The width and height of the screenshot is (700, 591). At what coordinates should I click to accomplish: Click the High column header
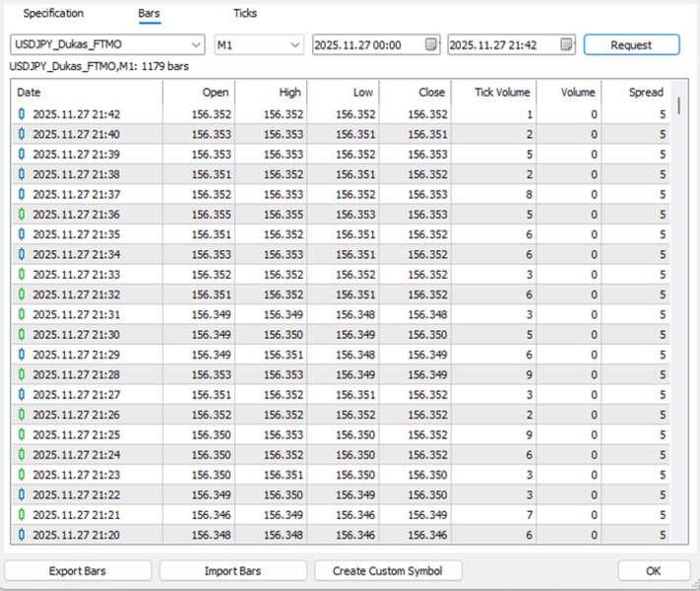(x=271, y=92)
